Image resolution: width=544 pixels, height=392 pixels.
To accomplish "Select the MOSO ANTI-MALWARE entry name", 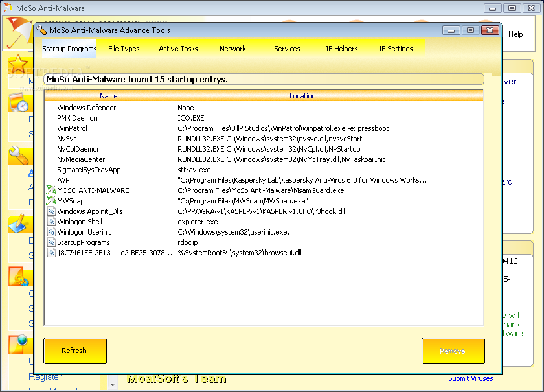I will 93,190.
